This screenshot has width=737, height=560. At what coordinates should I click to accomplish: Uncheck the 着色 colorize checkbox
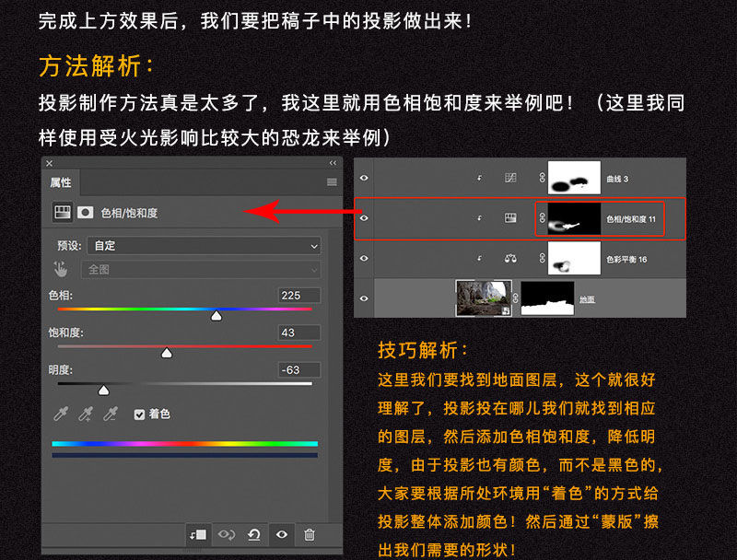coord(140,414)
